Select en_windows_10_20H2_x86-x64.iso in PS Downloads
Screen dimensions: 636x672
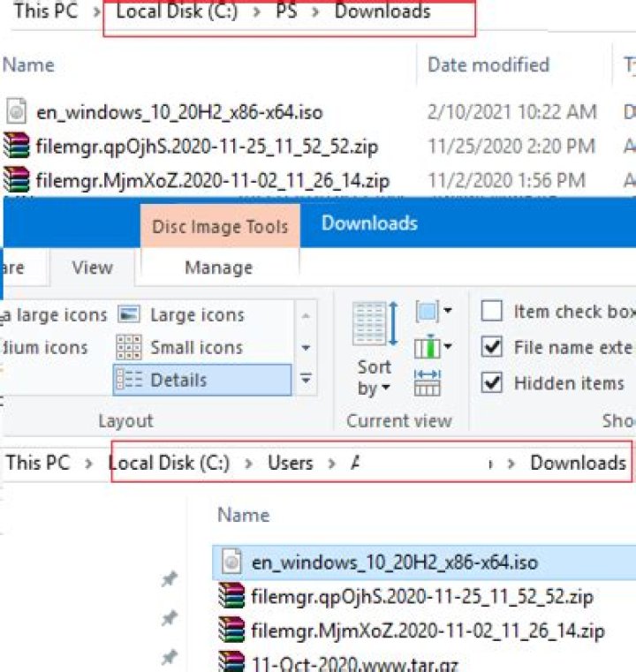[x=179, y=112]
